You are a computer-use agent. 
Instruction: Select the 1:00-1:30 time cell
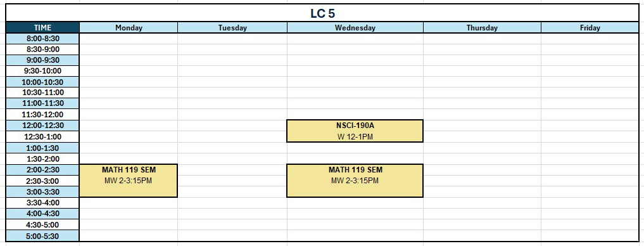(x=42, y=148)
